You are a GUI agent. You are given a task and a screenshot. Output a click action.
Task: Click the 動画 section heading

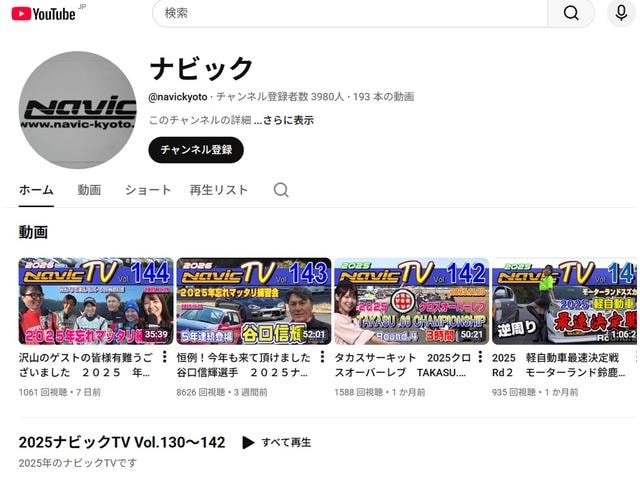[33, 232]
